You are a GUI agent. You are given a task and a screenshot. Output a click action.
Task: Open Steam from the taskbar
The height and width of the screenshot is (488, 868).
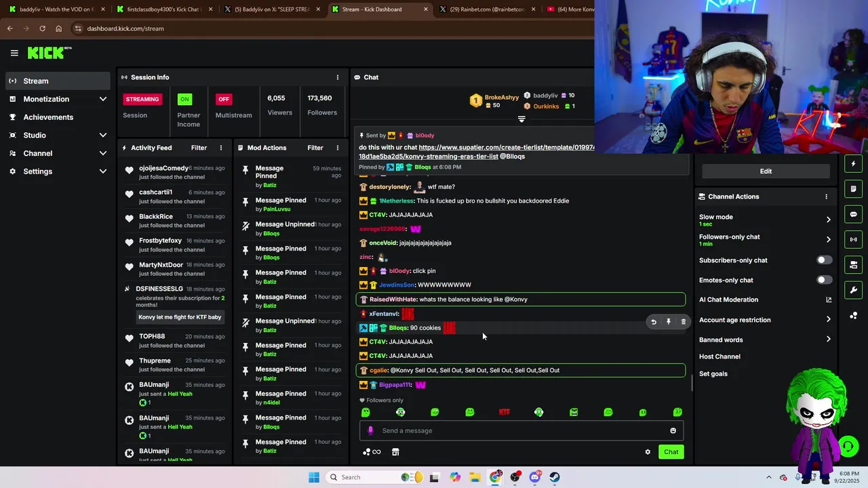pyautogui.click(x=555, y=477)
